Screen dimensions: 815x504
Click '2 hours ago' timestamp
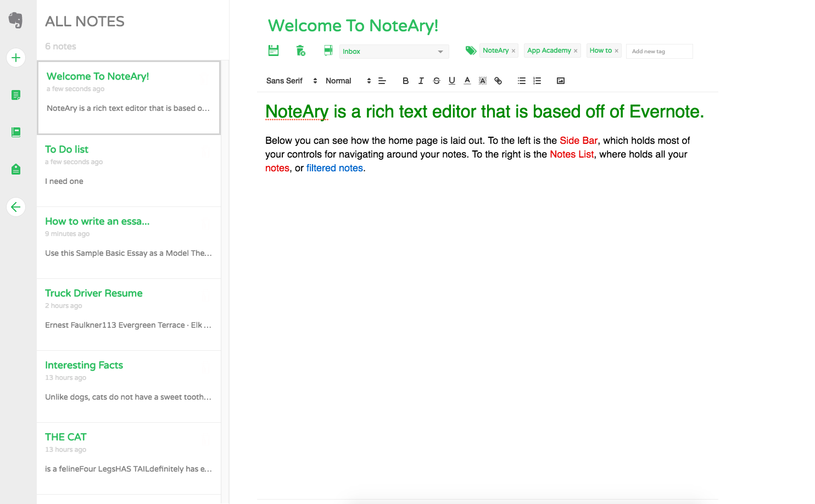pos(63,306)
